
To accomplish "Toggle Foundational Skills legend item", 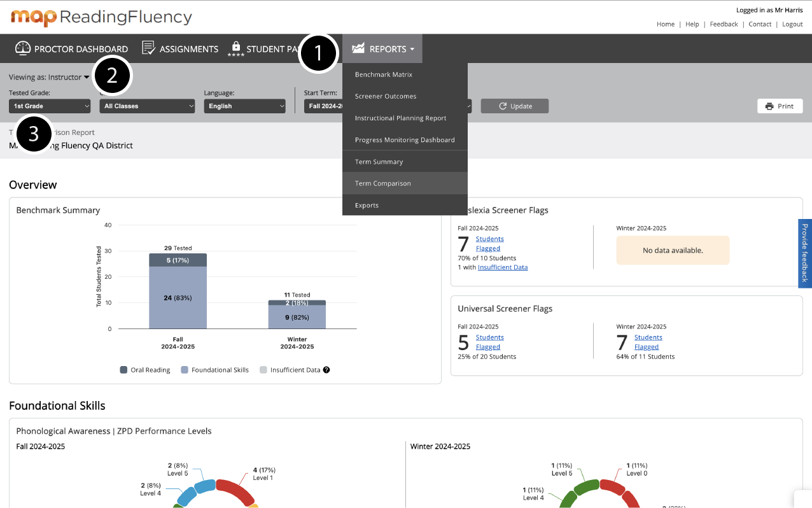I will (x=214, y=370).
